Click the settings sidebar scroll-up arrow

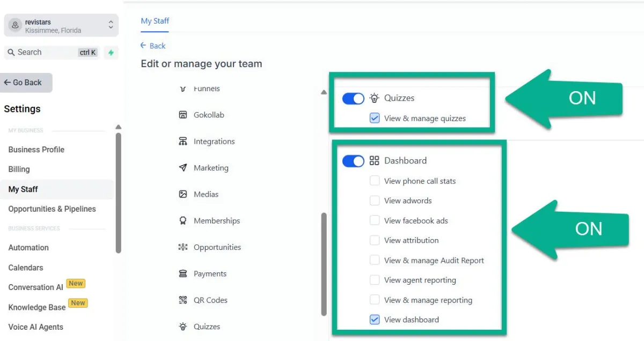pos(119,127)
